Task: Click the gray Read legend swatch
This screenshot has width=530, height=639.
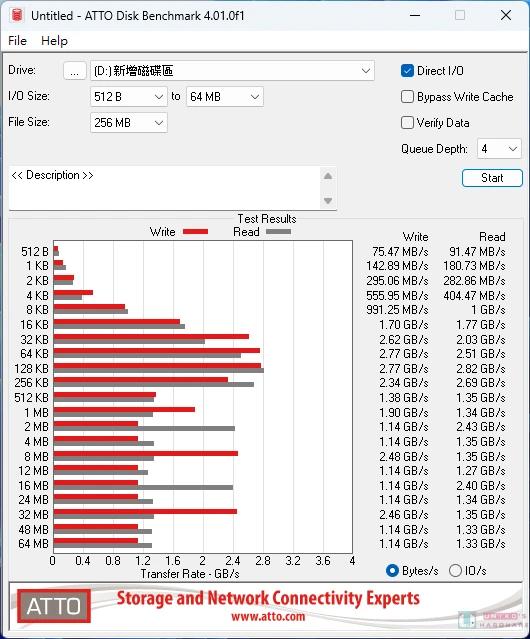Action: (x=278, y=231)
